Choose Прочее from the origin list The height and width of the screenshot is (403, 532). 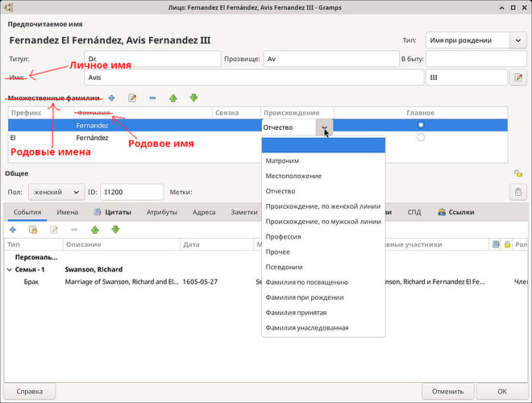point(323,252)
